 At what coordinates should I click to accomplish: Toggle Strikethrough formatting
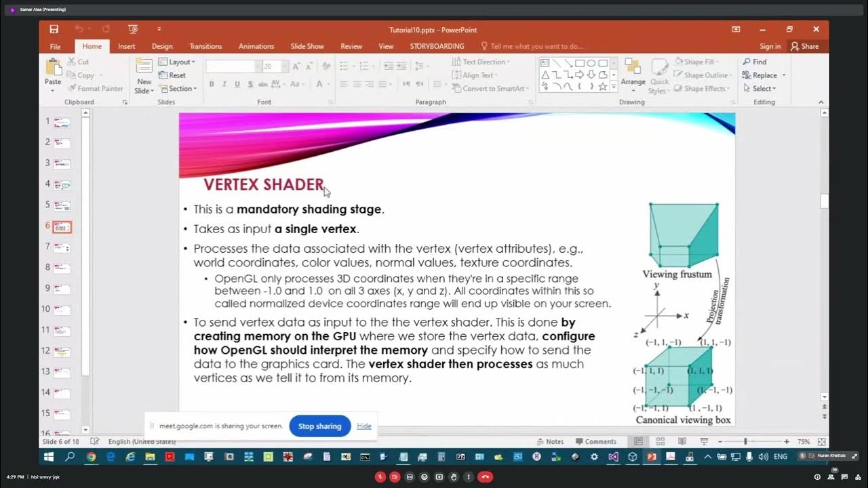coord(262,84)
